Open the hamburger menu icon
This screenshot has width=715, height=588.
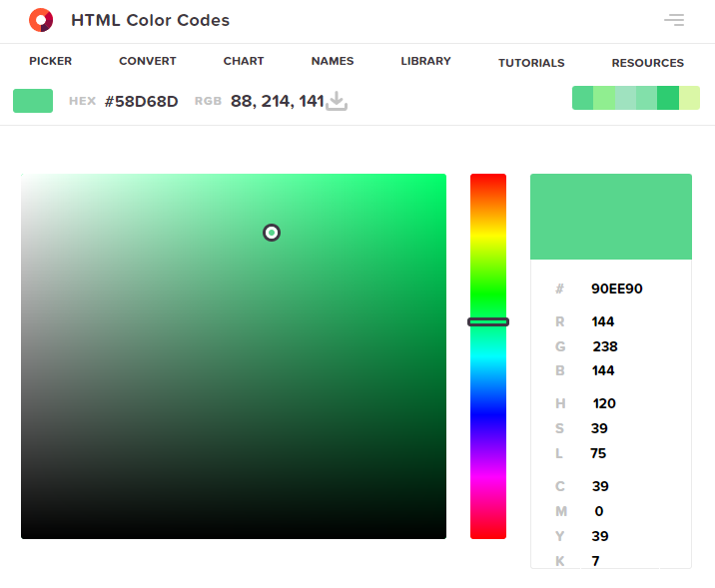(674, 20)
